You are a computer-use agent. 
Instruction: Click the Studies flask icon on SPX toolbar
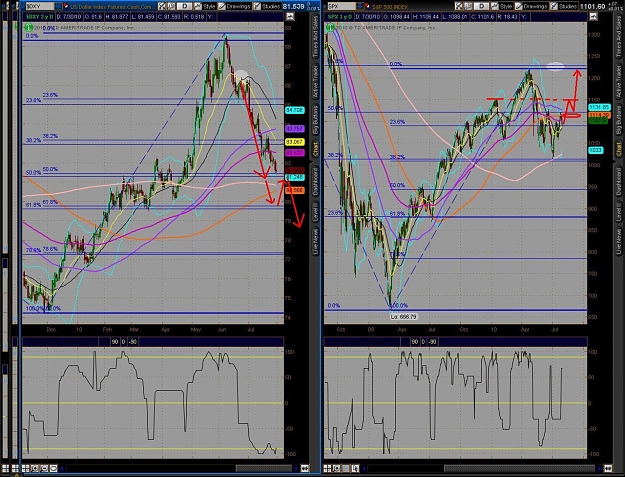point(554,6)
